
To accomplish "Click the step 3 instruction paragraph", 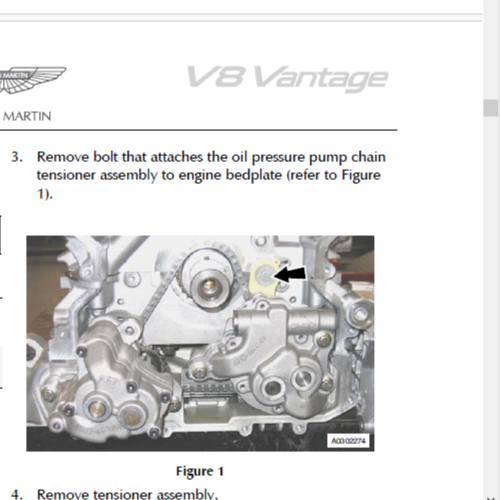I will pyautogui.click(x=211, y=175).
